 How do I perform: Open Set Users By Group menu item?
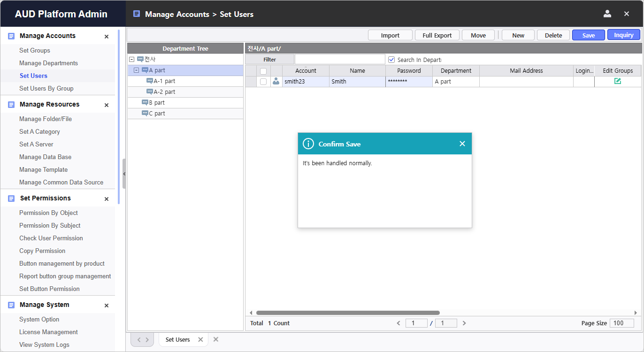[46, 88]
